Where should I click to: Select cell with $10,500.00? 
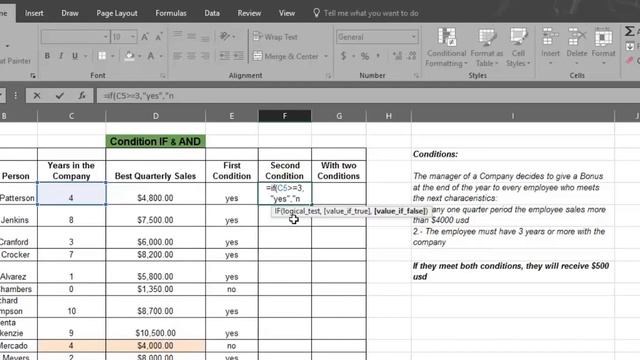156,329
